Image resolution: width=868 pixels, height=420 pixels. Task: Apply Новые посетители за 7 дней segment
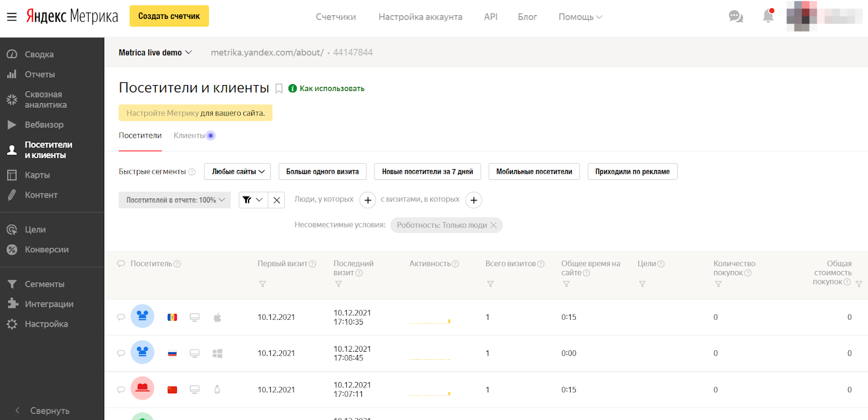pyautogui.click(x=427, y=172)
